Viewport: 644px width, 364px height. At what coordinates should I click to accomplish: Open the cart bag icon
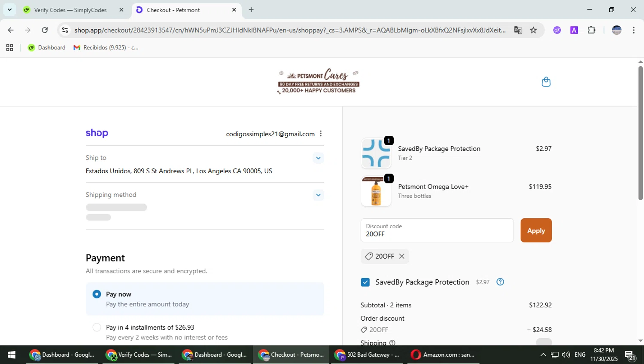coord(546,82)
